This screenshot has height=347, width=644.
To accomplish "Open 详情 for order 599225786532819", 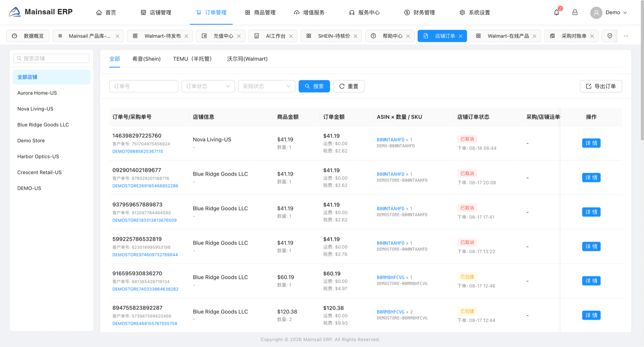I will point(591,246).
